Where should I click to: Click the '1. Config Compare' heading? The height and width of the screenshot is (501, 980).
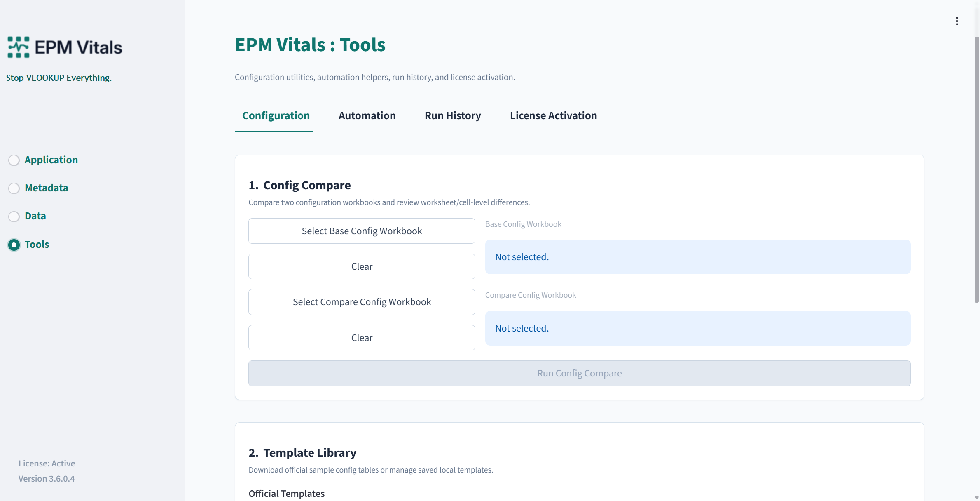click(x=299, y=185)
